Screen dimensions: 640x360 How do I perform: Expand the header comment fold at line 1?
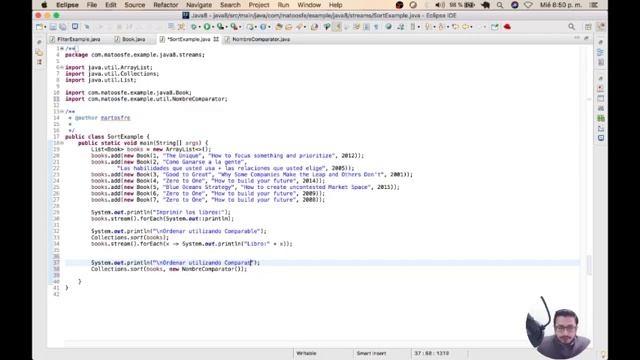point(62,49)
